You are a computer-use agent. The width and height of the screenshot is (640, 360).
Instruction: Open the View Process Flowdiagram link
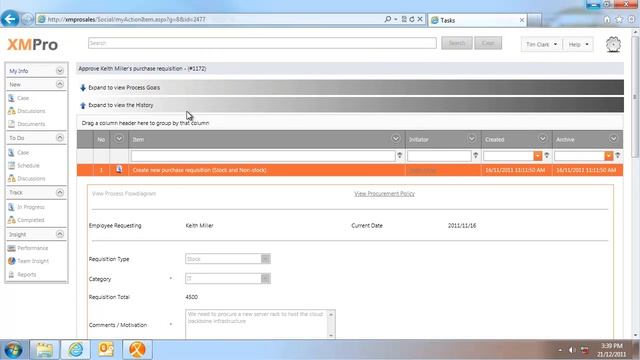(x=124, y=194)
